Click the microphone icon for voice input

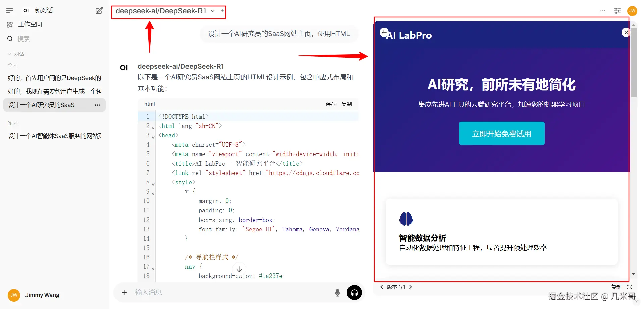pos(337,292)
